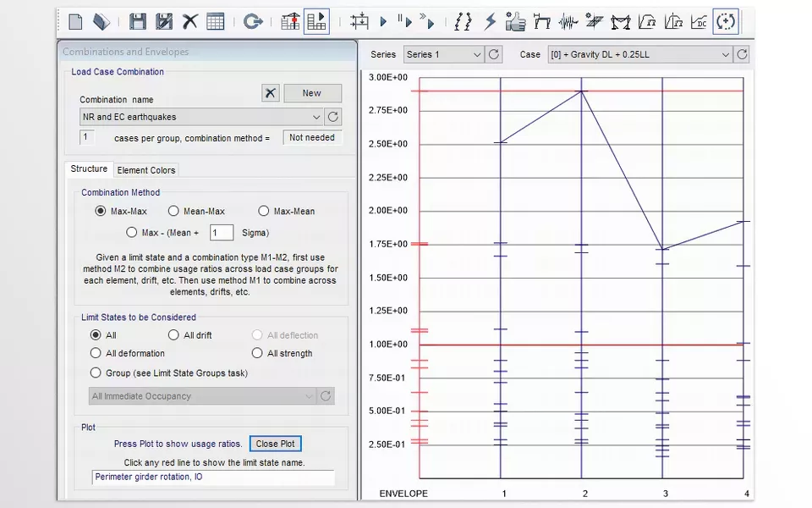Open the Combination name dropdown
The image size is (812, 508).
coord(201,117)
